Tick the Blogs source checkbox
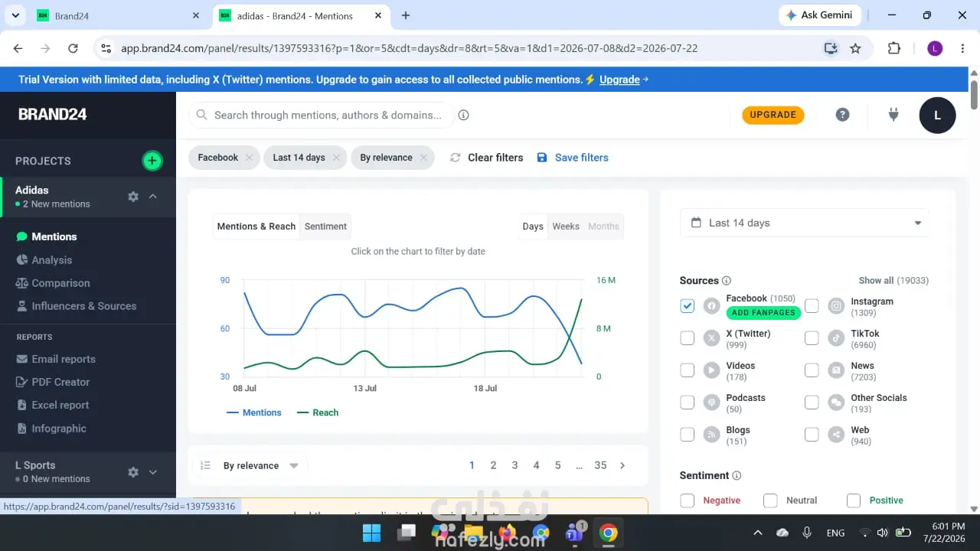 [688, 435]
